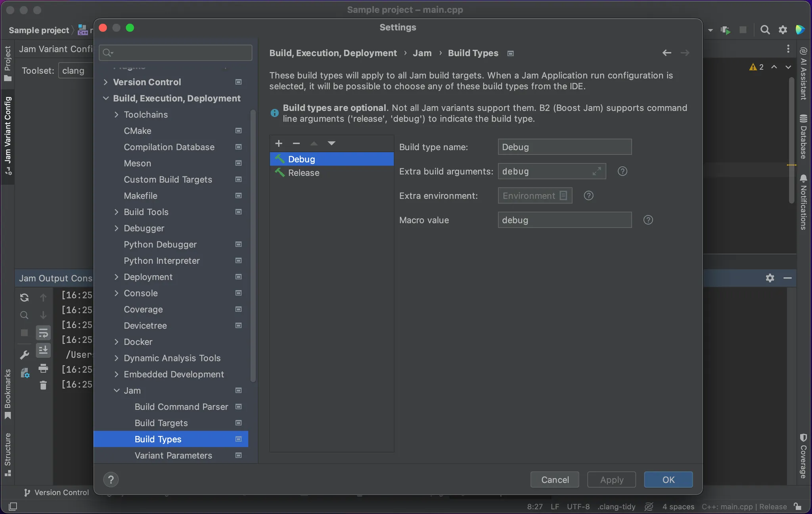Open wrench settings in Jam console

point(24,355)
